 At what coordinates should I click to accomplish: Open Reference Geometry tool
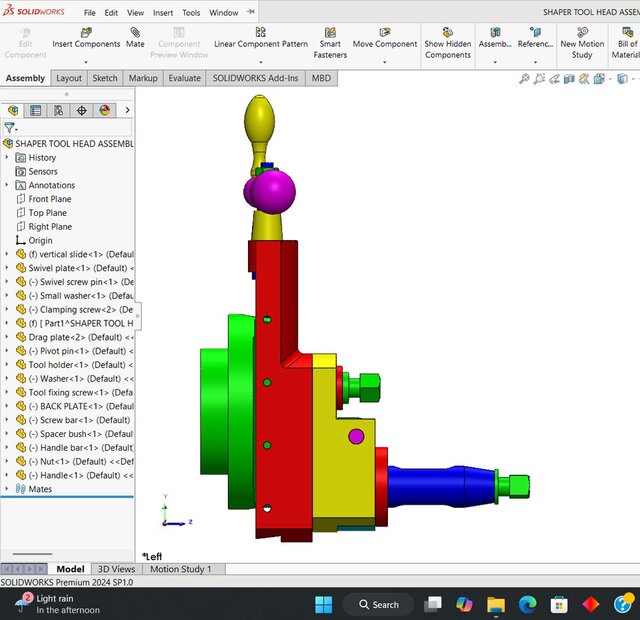pos(535,38)
